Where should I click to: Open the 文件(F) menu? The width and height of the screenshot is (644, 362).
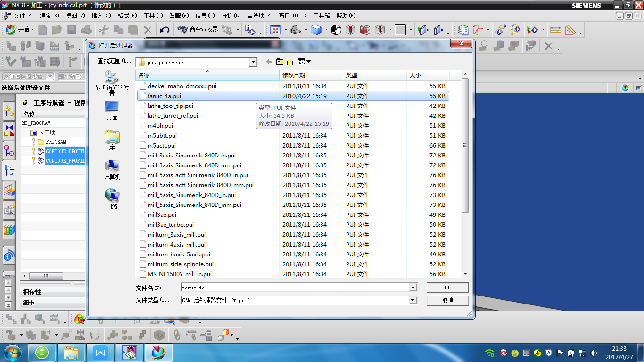coord(23,16)
